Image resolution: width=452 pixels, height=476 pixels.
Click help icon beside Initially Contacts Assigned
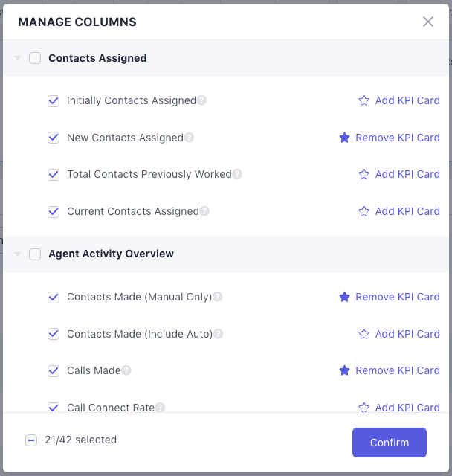201,100
